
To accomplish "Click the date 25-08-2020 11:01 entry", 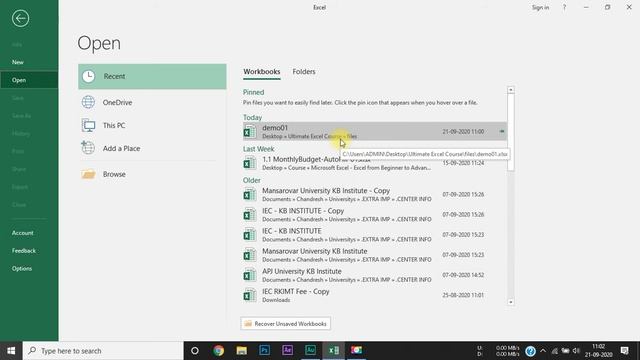I will 463,295.
